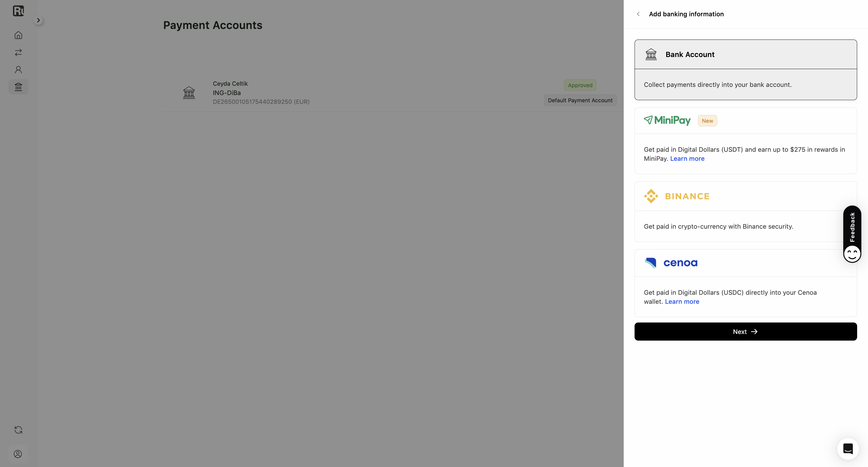The image size is (868, 467).
Task: Click the IBAN DE26500105175440289250 (EUR)
Action: (x=261, y=102)
